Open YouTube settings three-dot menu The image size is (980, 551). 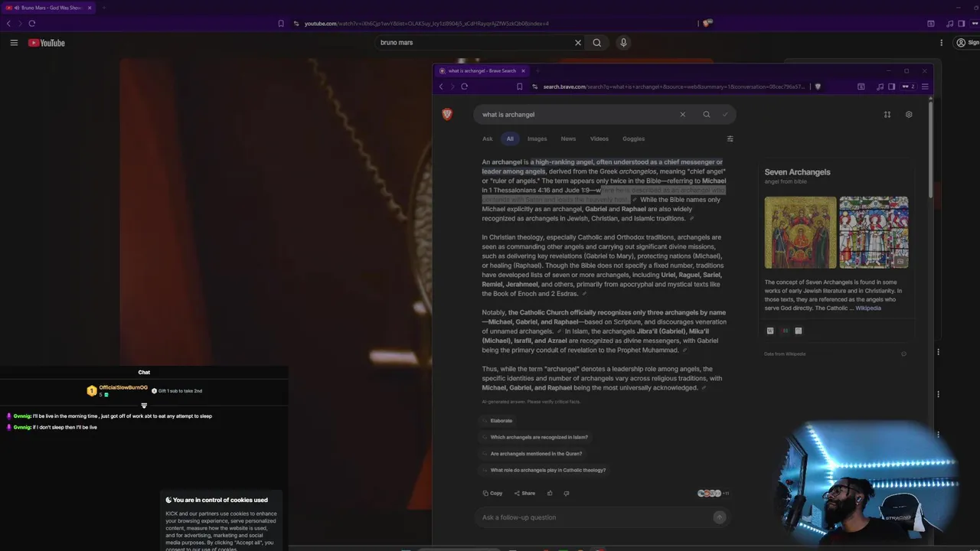click(942, 43)
